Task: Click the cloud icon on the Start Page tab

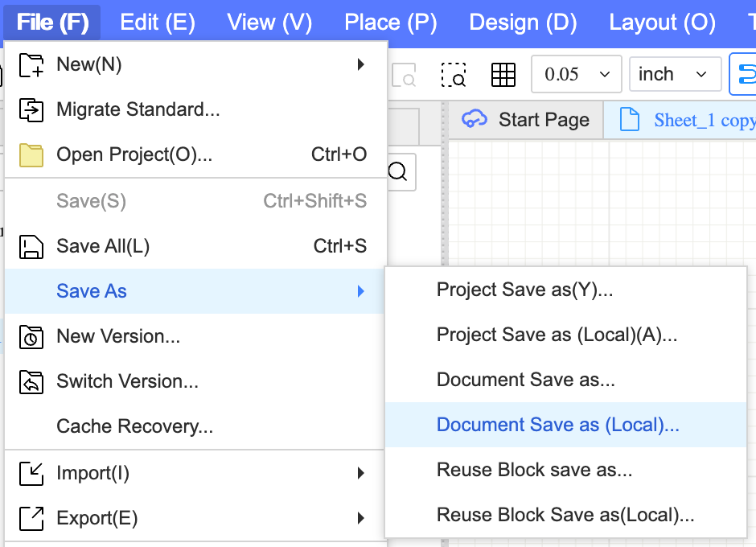Action: click(x=476, y=119)
